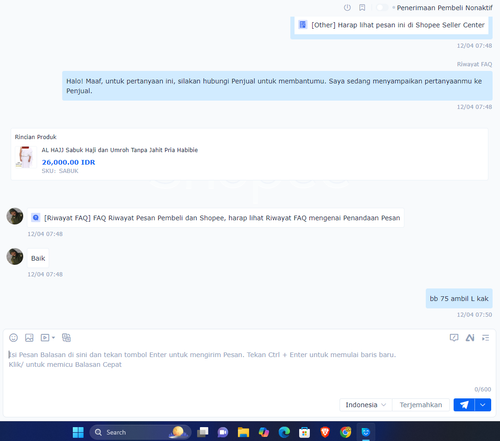Viewport: 500px width, 441px height.
Task: Open the purple chat app in taskbar
Action: (x=223, y=432)
